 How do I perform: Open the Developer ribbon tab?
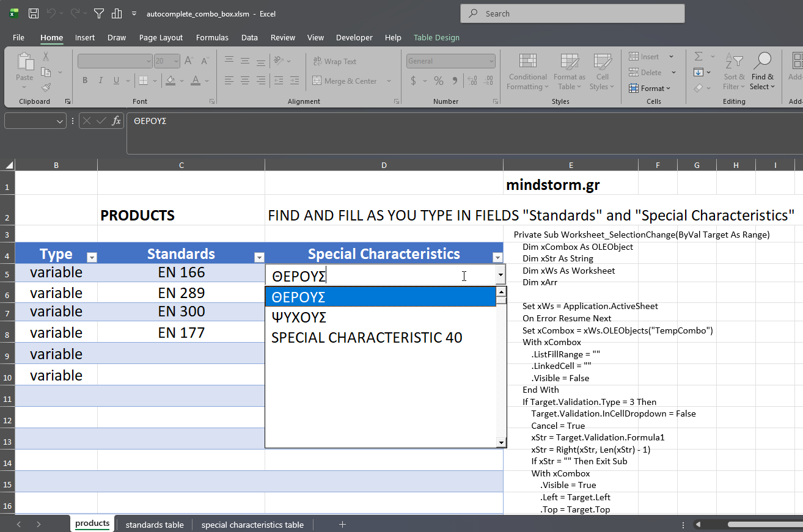pos(354,38)
